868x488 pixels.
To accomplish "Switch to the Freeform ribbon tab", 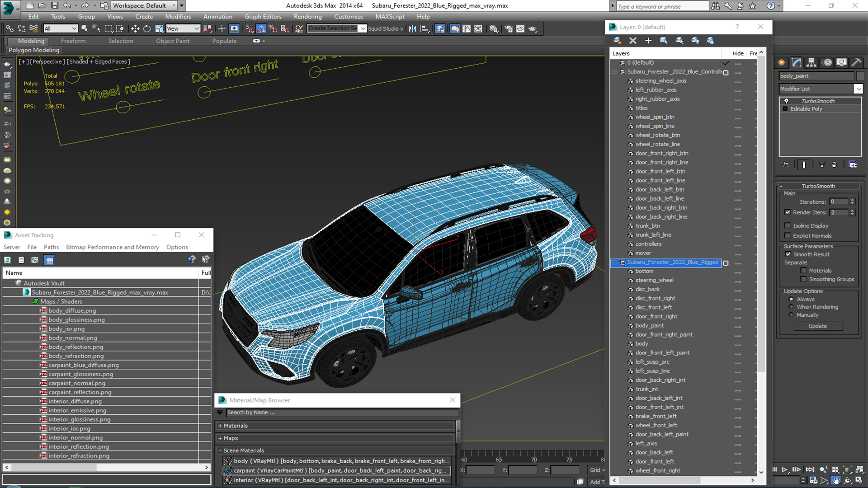I will coord(73,41).
